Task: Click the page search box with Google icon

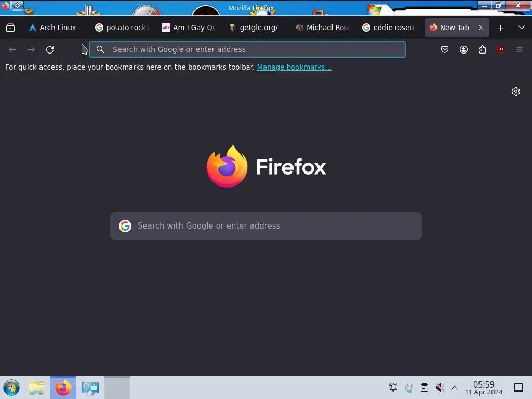Action: pos(266,226)
